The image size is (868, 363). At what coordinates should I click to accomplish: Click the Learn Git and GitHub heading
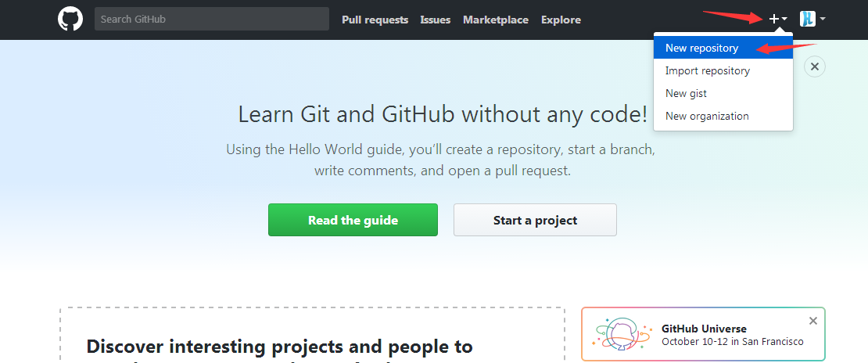[x=443, y=114]
